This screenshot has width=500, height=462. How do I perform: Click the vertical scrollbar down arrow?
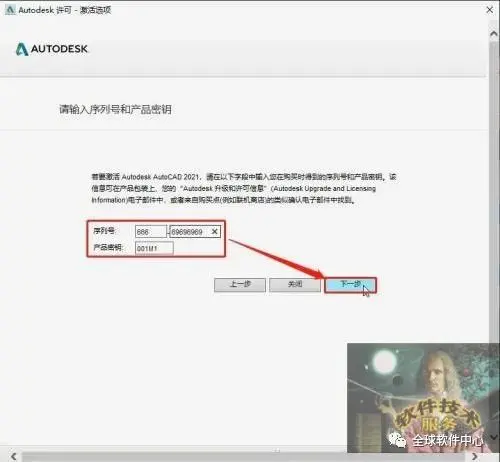point(494,437)
